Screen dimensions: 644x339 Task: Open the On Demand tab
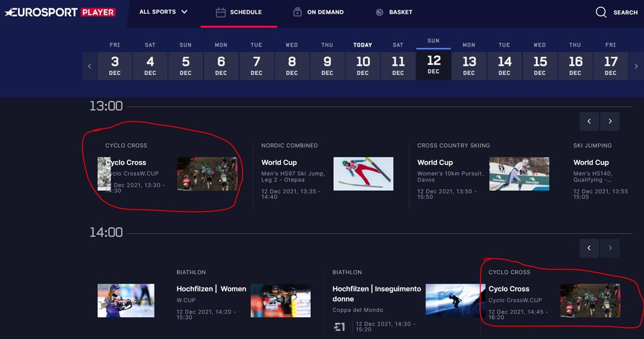point(318,12)
